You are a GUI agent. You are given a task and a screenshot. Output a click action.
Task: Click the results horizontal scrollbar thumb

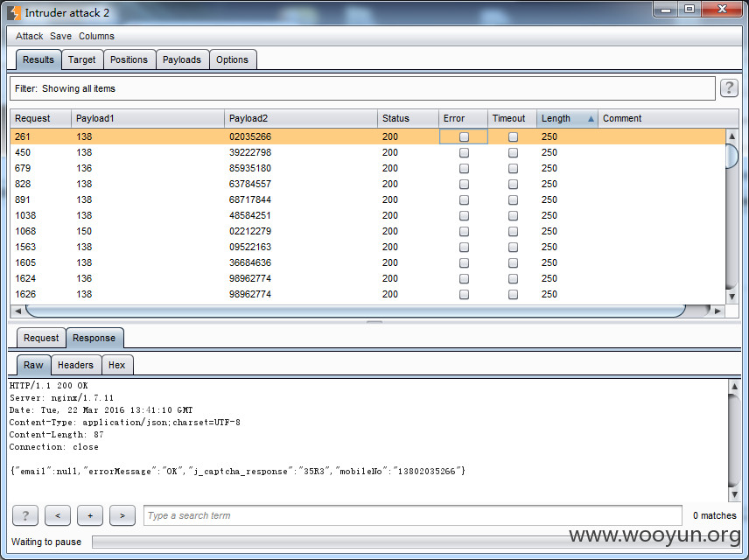(x=355, y=311)
